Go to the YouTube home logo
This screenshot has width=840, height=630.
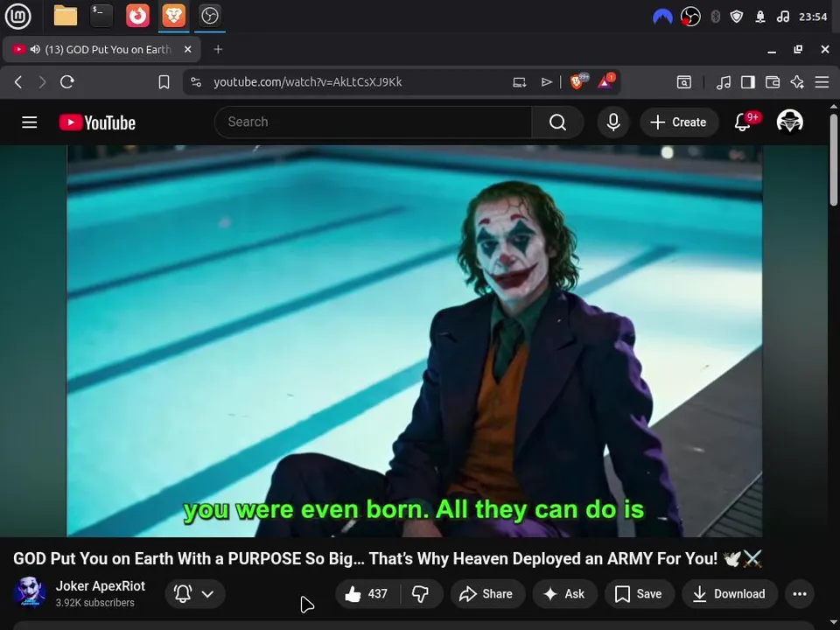[97, 122]
